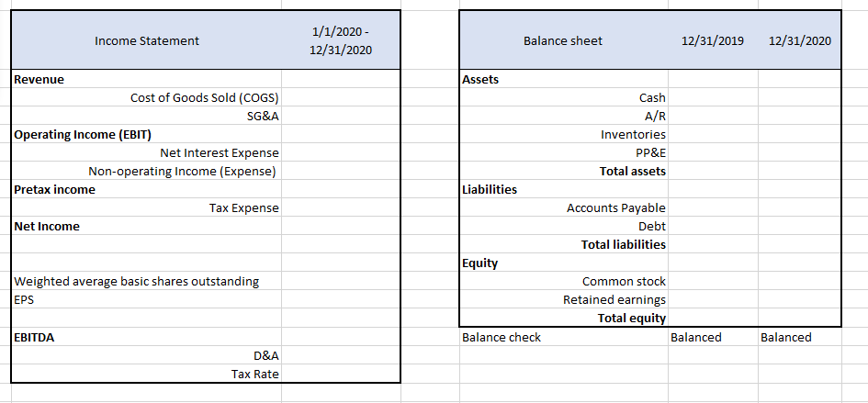
Task: Click the EBITDA label cell
Action: pyautogui.click(x=147, y=337)
